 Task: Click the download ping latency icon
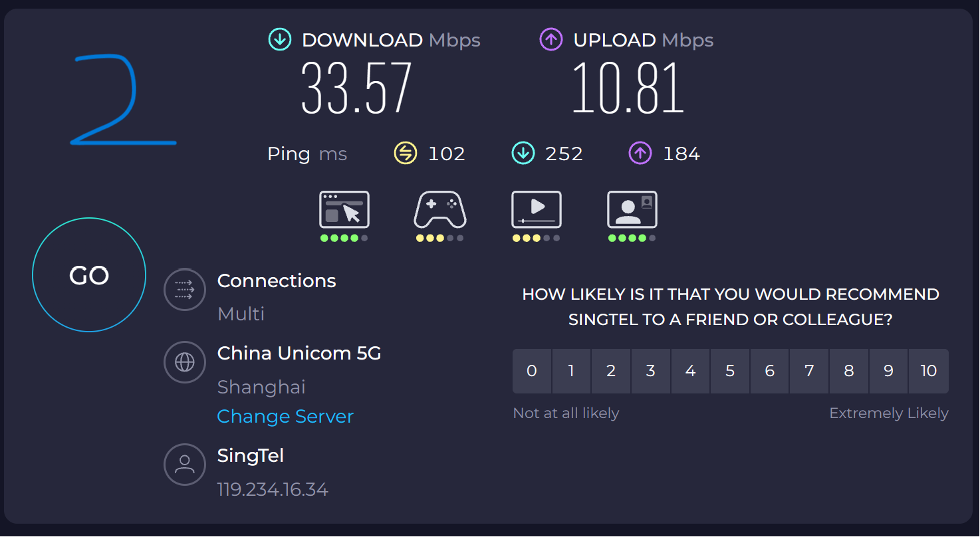523,154
